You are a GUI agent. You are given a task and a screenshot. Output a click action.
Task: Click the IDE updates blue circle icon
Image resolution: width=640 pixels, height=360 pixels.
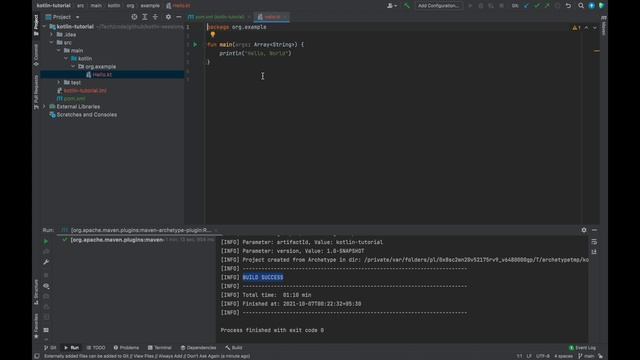(591, 6)
